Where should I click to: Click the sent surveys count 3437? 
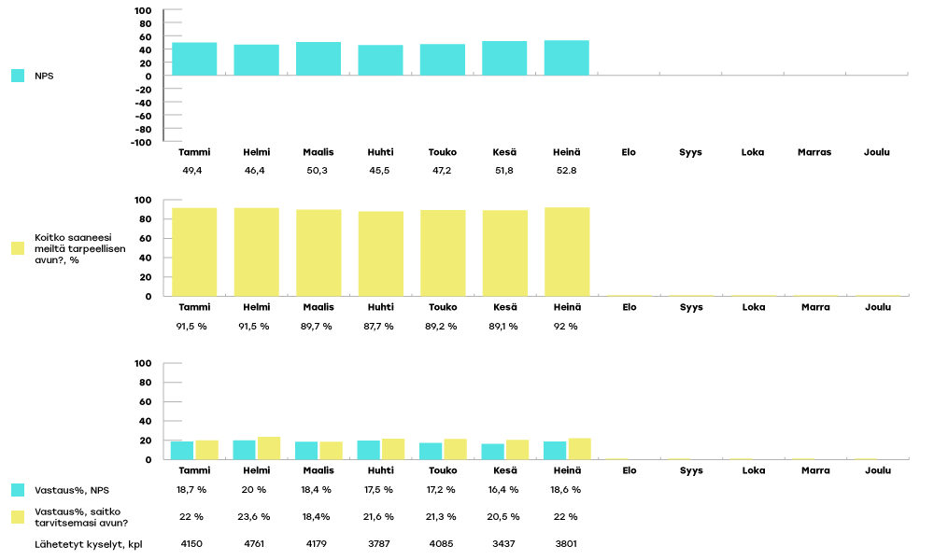pyautogui.click(x=504, y=543)
